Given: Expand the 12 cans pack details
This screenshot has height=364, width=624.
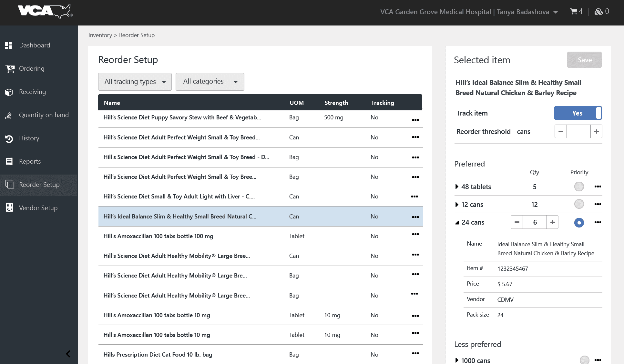Looking at the screenshot, I should click(457, 205).
